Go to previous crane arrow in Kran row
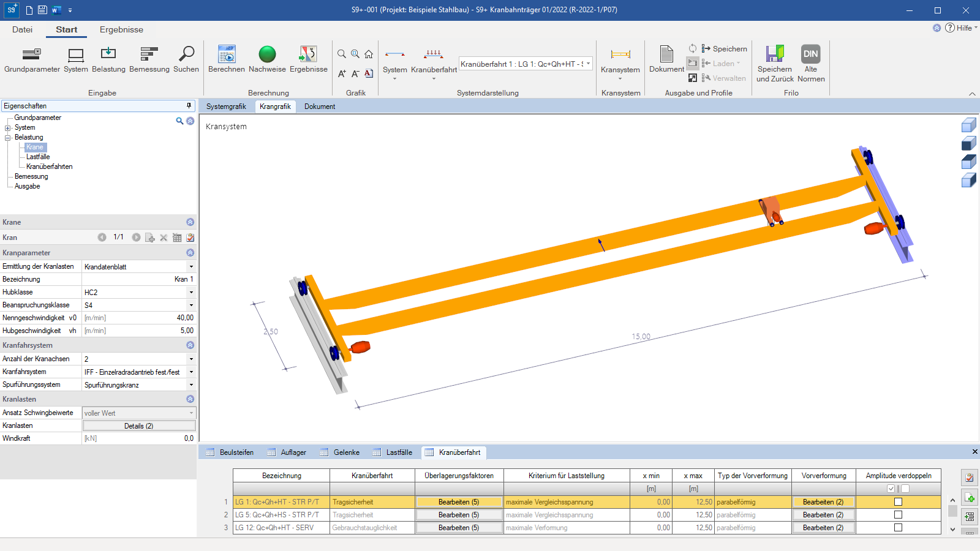 point(102,237)
